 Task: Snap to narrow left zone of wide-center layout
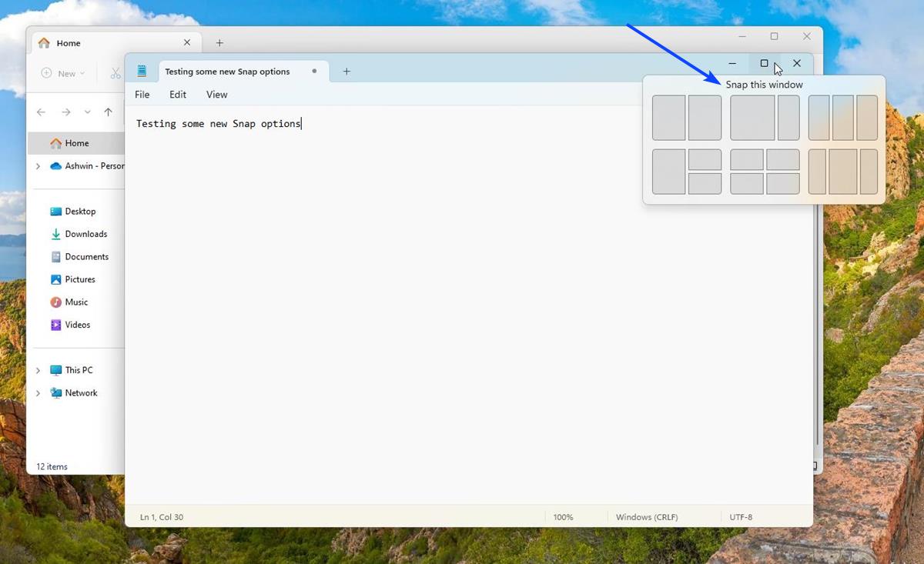click(818, 172)
